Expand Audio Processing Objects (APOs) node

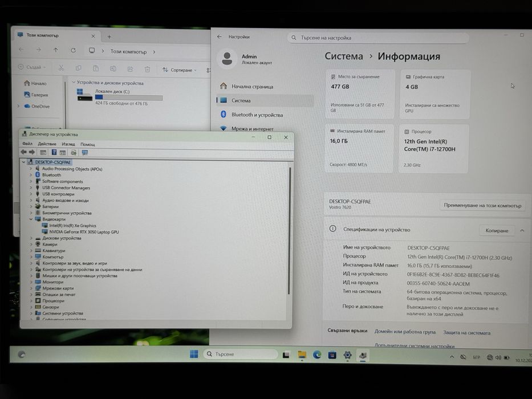point(31,169)
